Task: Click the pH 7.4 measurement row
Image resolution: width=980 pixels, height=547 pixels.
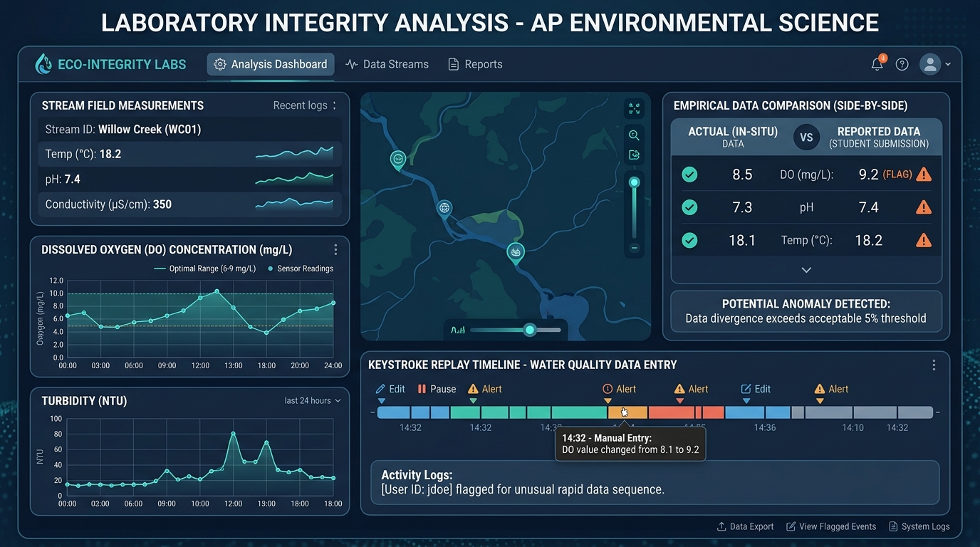Action: [189, 179]
